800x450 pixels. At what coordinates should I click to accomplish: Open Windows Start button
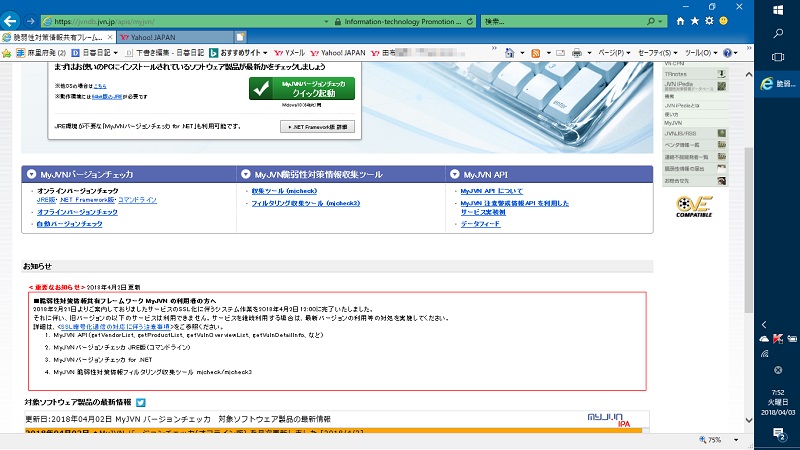pyautogui.click(x=778, y=10)
